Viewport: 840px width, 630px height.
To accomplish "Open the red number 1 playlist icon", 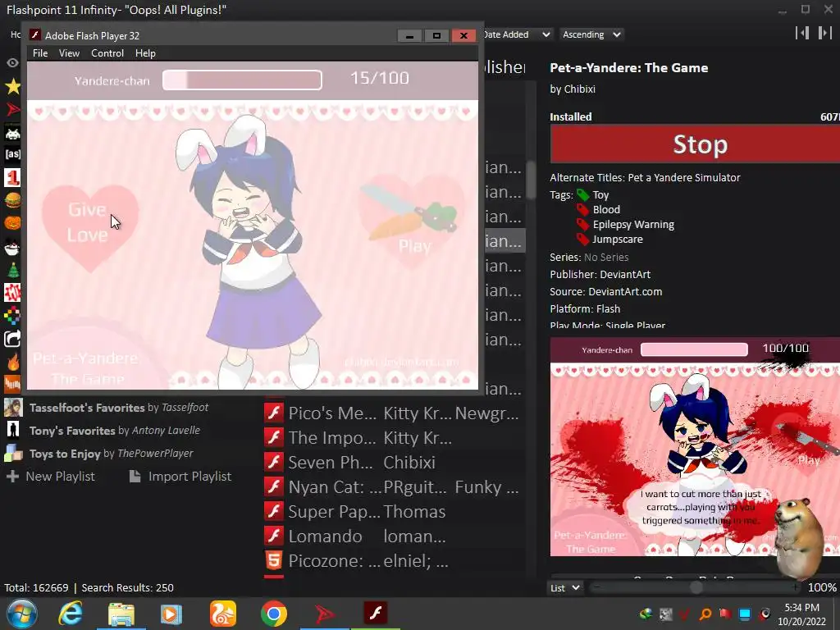I will pyautogui.click(x=12, y=177).
